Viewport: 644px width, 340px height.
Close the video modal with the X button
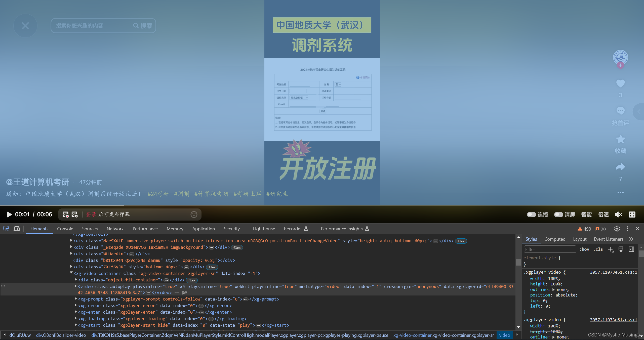(x=25, y=26)
